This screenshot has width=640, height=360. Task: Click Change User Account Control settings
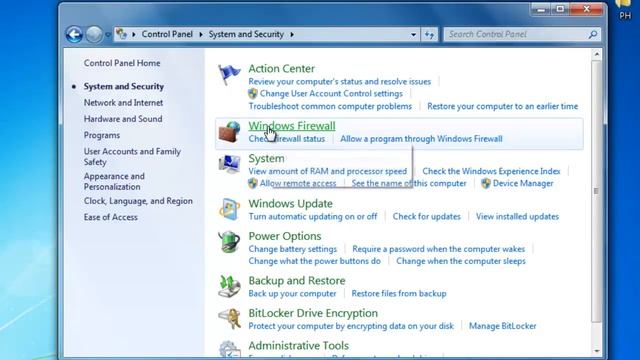(331, 93)
